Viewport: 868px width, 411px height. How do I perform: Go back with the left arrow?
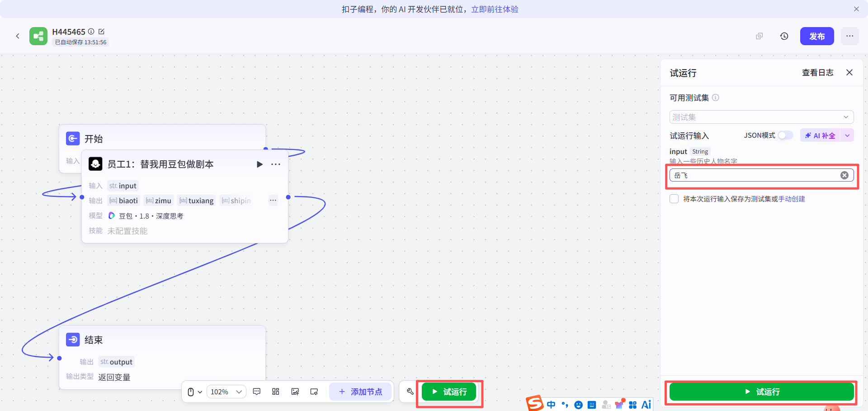point(18,36)
